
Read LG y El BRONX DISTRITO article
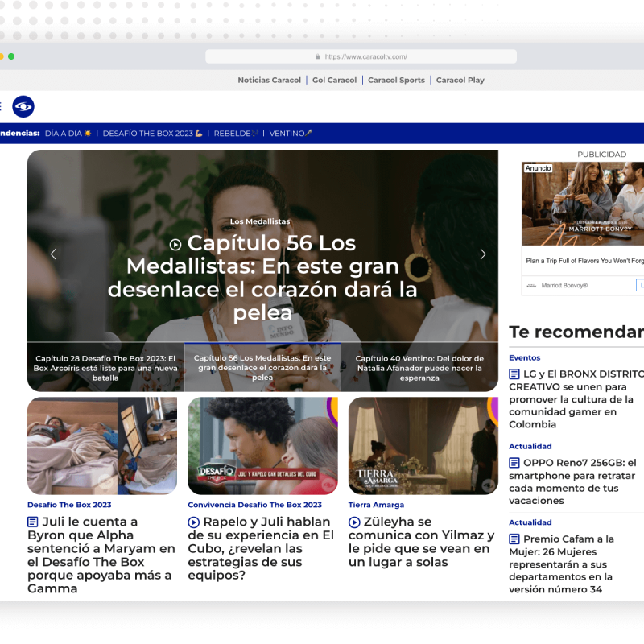point(576,399)
